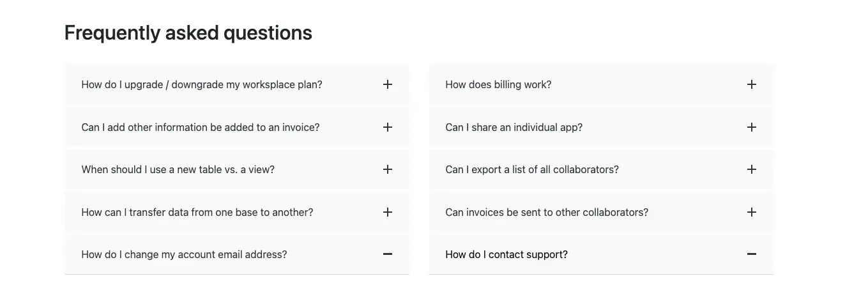This screenshot has width=868, height=283.
Task: Open 'How can I transfer data' question text
Action: coord(197,212)
